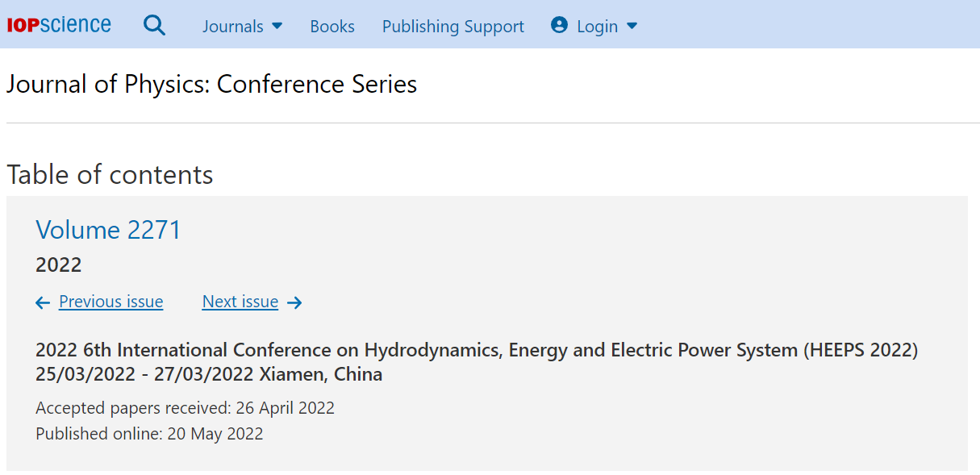Click the left arrow before Previous issue

click(x=43, y=302)
